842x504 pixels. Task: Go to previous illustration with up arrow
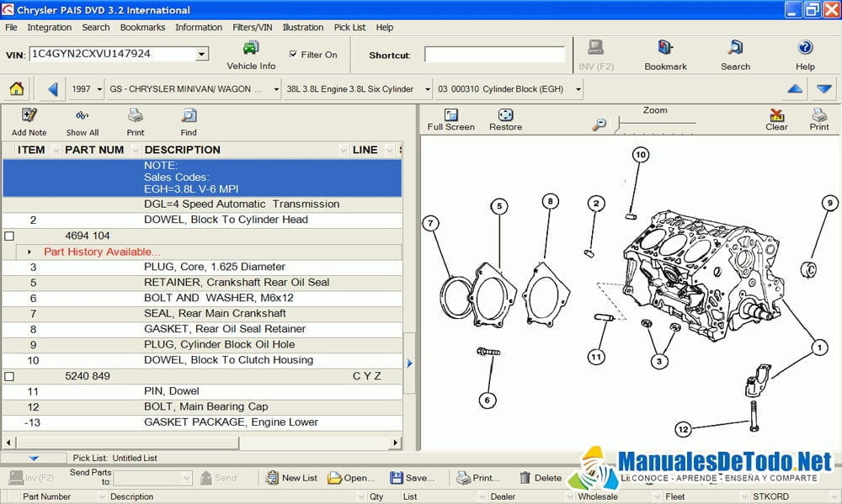(x=795, y=89)
